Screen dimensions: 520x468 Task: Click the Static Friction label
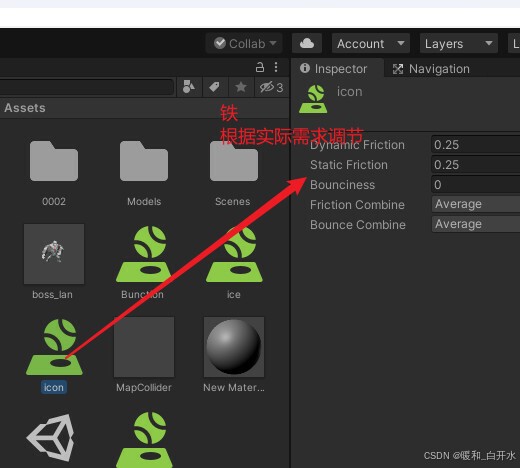[x=349, y=165]
